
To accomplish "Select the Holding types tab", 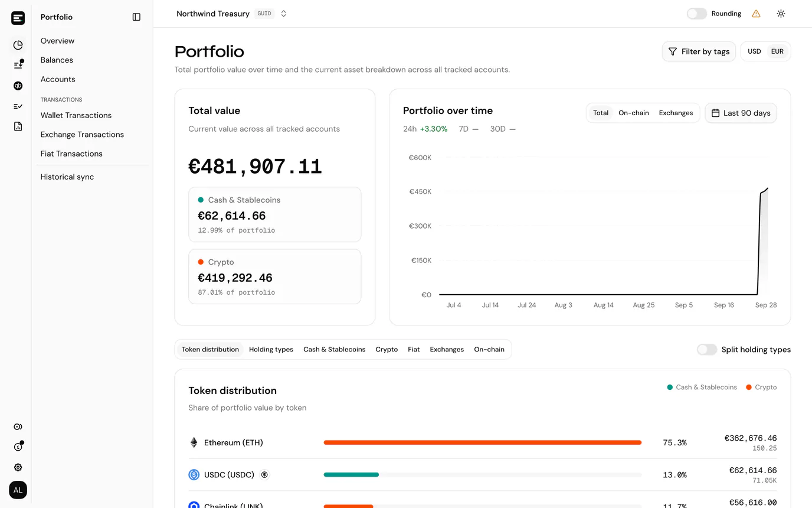I will pyautogui.click(x=271, y=349).
